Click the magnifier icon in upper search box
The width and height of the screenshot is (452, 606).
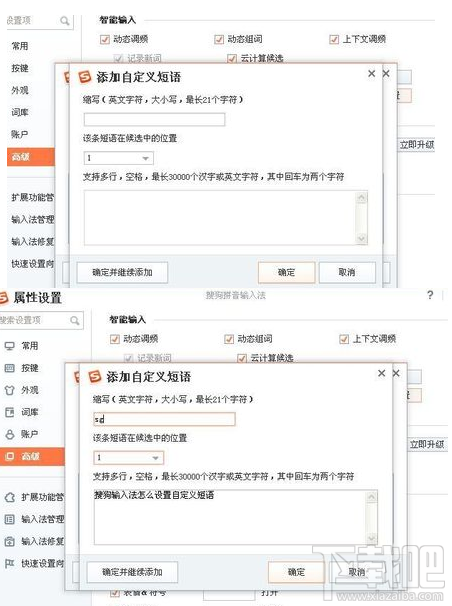[65, 20]
